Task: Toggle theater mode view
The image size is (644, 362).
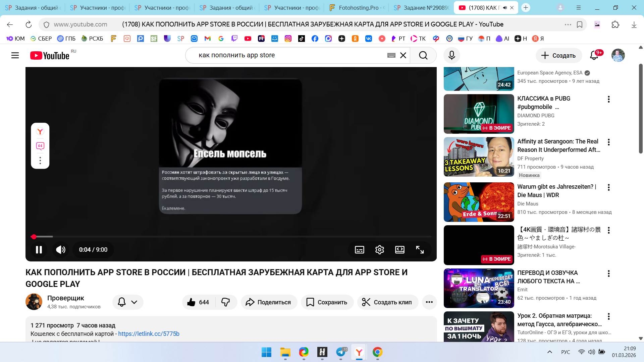Action: [x=399, y=250]
